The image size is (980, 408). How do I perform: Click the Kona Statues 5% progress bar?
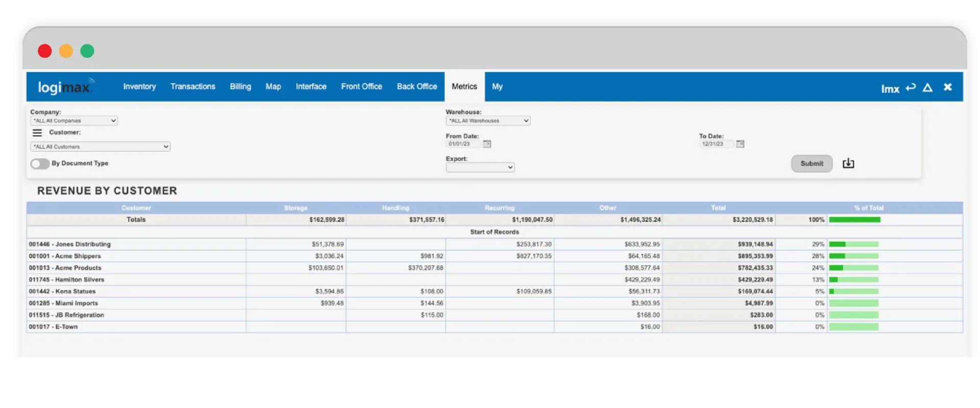coord(853,291)
